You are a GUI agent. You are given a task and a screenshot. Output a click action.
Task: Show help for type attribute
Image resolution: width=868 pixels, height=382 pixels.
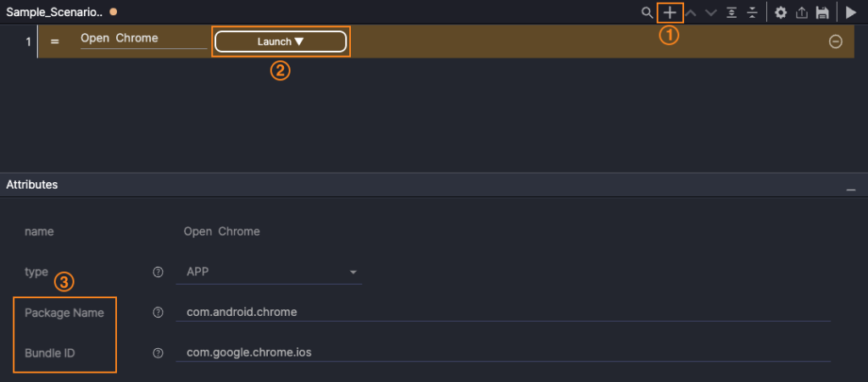[x=158, y=272]
